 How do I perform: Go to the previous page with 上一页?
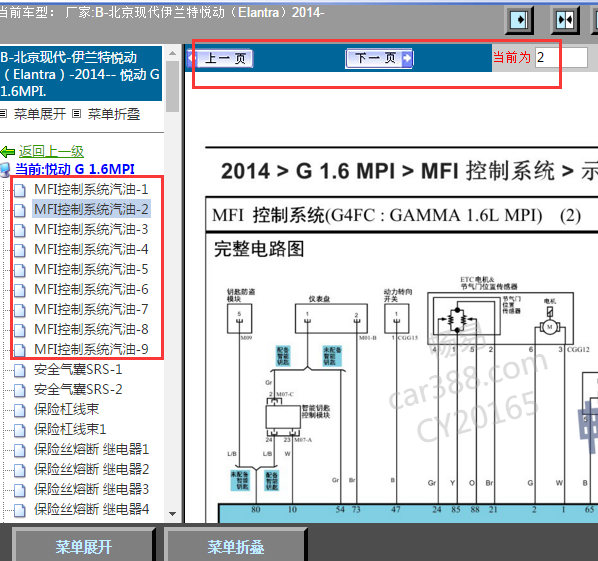(220, 58)
